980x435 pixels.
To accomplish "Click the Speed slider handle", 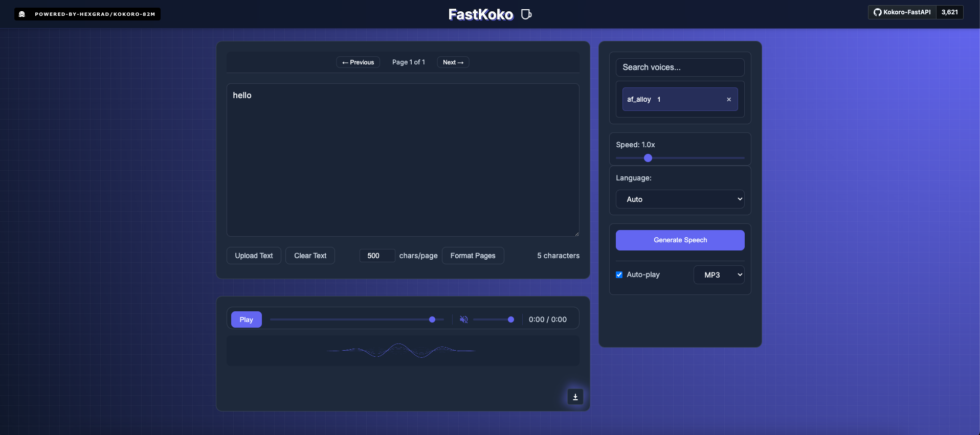I will tap(648, 158).
